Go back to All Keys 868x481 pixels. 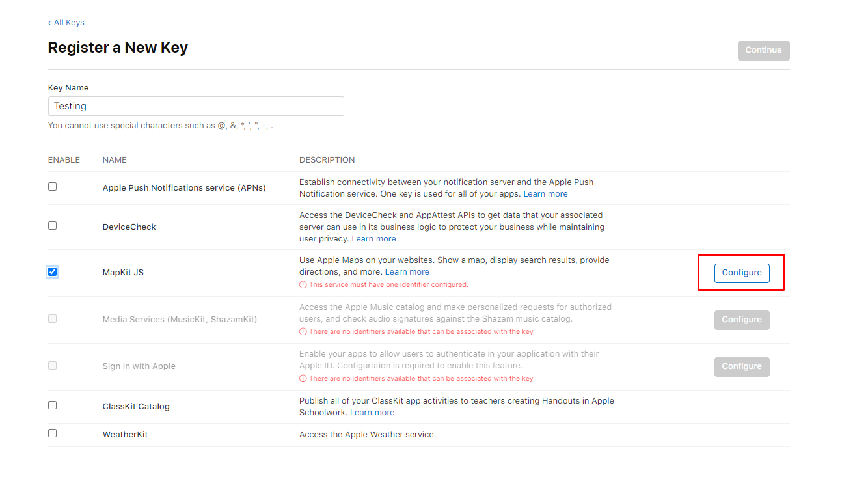[66, 23]
